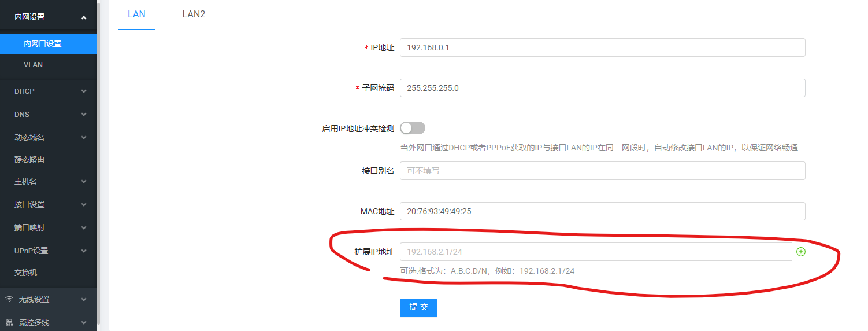Open the 交换机 menu item
Screen dimensions: 868x331
[x=26, y=273]
